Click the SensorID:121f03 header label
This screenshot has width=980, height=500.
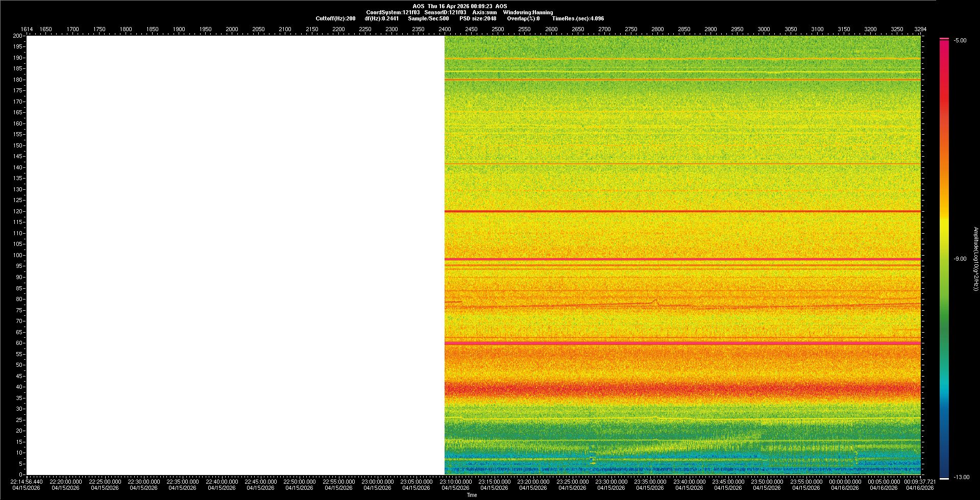pyautogui.click(x=445, y=12)
